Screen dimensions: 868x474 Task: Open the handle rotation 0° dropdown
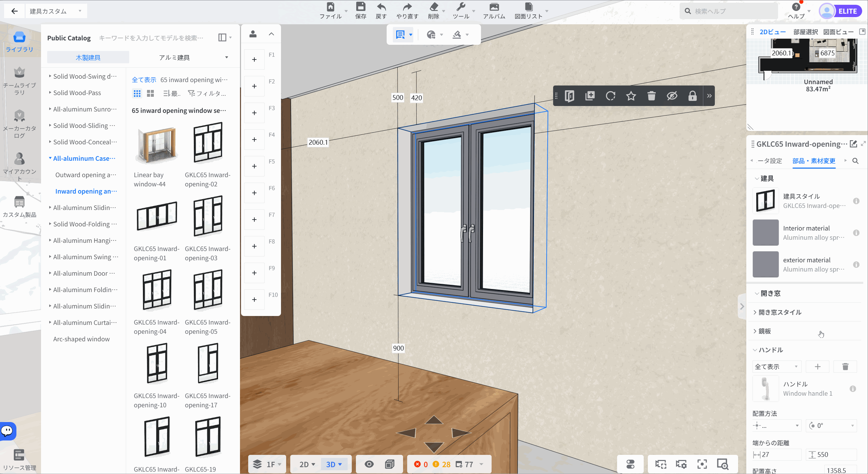831,425
